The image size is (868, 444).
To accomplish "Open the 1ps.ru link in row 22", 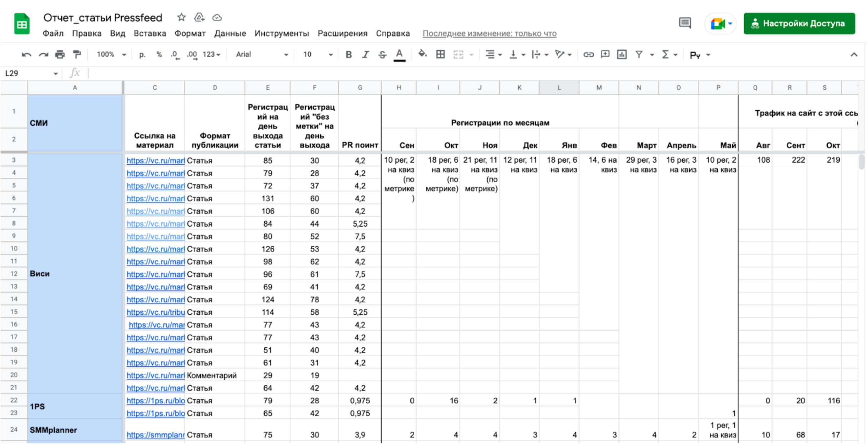I will pos(155,400).
